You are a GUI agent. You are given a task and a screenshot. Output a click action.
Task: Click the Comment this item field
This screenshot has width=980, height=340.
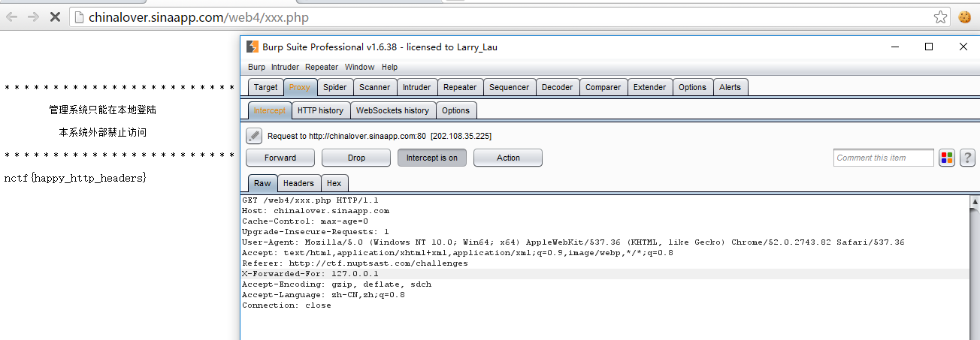tap(884, 158)
